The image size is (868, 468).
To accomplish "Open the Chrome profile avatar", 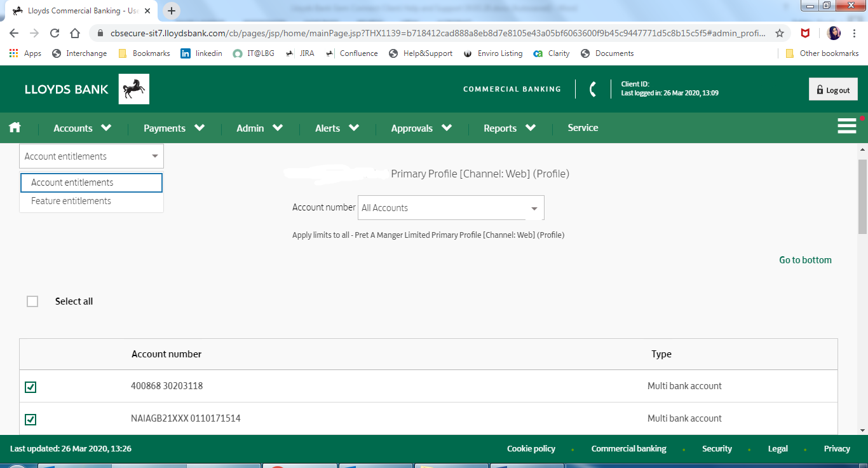I will click(x=834, y=33).
